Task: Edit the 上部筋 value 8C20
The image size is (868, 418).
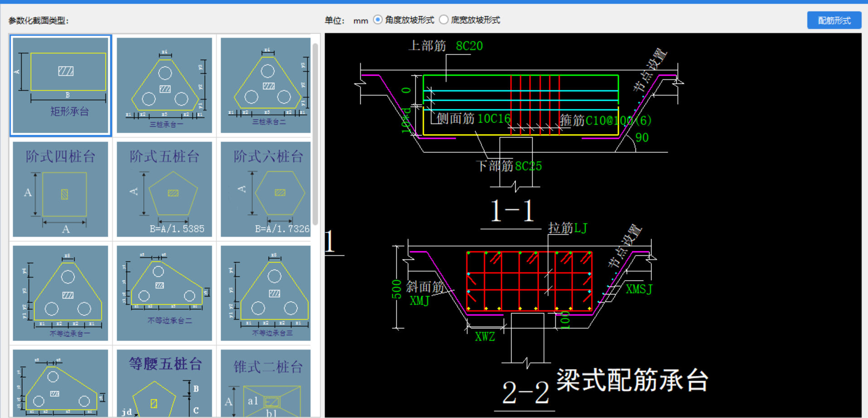Action: tap(469, 46)
